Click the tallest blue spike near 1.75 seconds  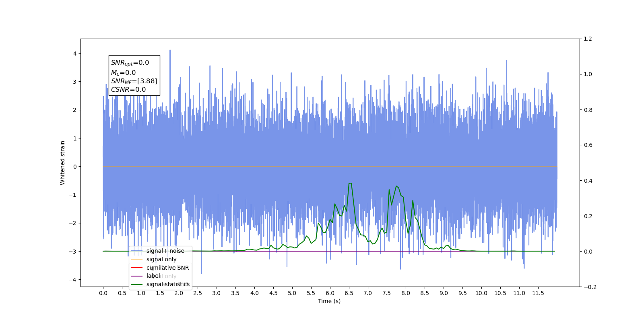coord(170,51)
